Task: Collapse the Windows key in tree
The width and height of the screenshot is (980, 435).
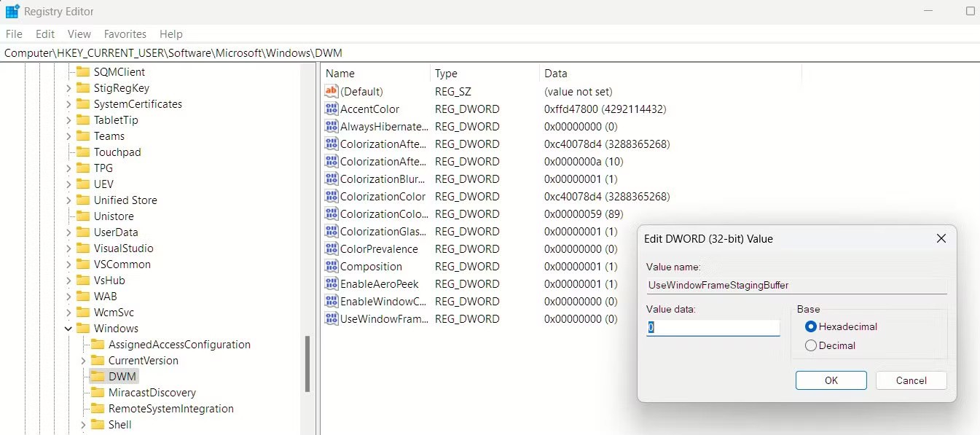Action: tap(68, 329)
